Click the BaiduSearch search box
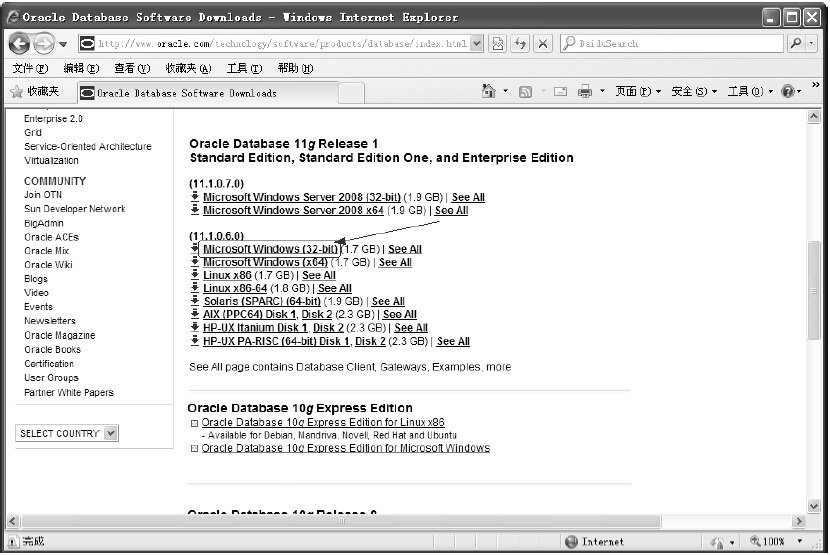 [x=672, y=43]
